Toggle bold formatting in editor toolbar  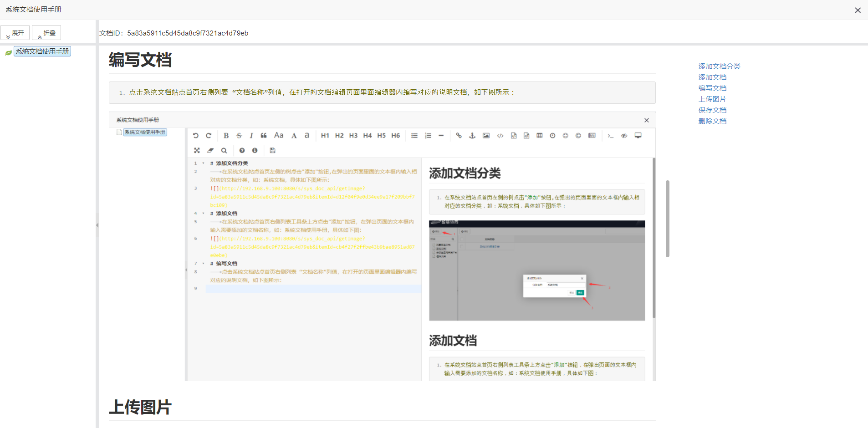pyautogui.click(x=226, y=136)
